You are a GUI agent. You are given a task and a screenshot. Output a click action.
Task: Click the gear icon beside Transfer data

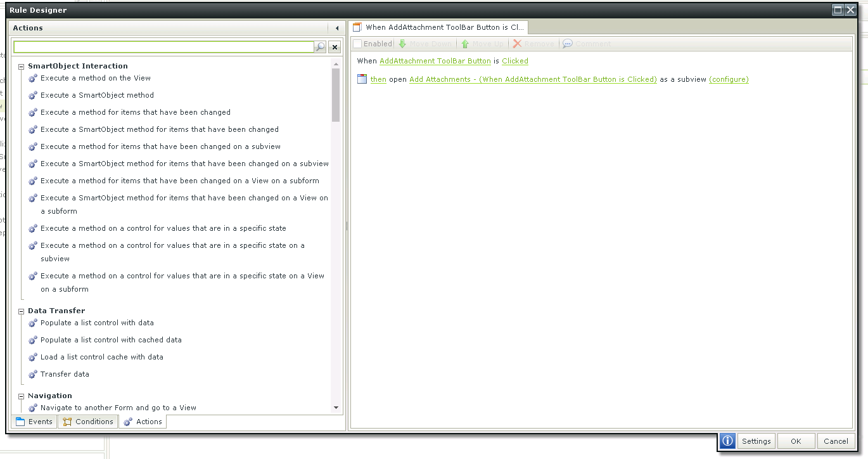pyautogui.click(x=33, y=374)
